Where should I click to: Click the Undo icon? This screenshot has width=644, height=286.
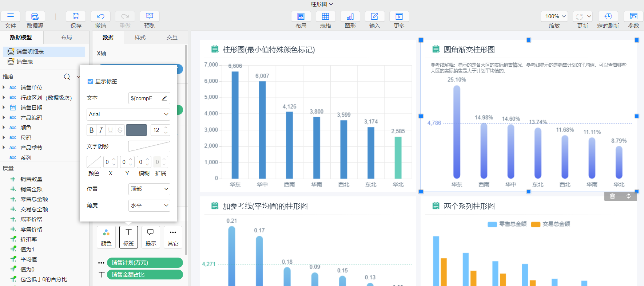pyautogui.click(x=100, y=16)
